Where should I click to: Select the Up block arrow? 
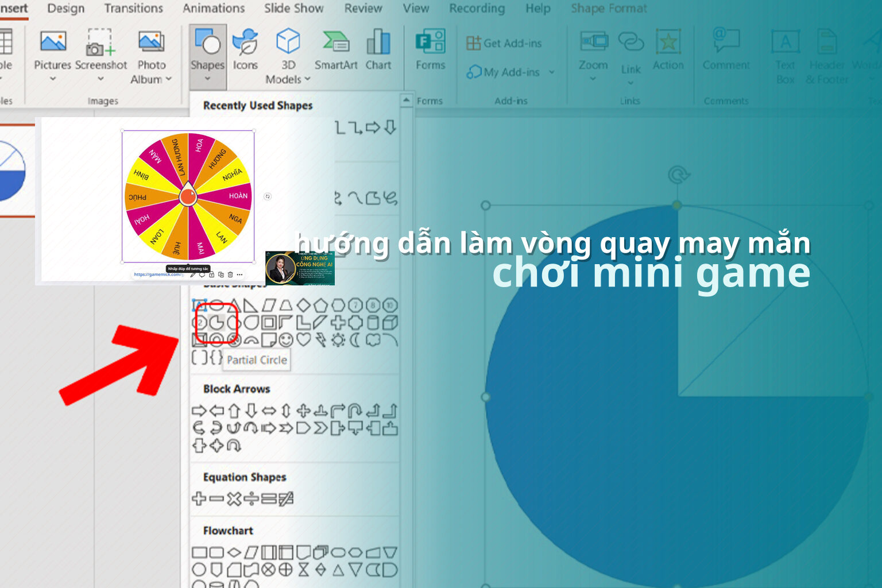pyautogui.click(x=234, y=411)
